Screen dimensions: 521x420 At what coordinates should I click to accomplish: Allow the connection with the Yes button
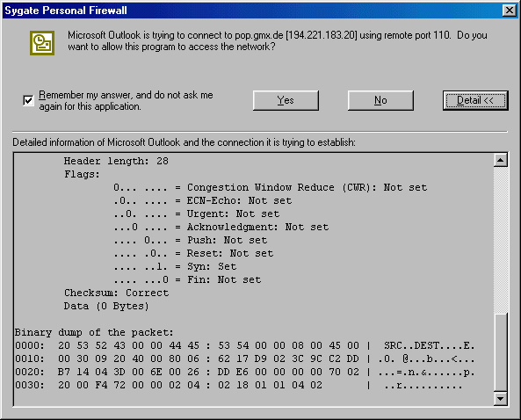pyautogui.click(x=286, y=100)
